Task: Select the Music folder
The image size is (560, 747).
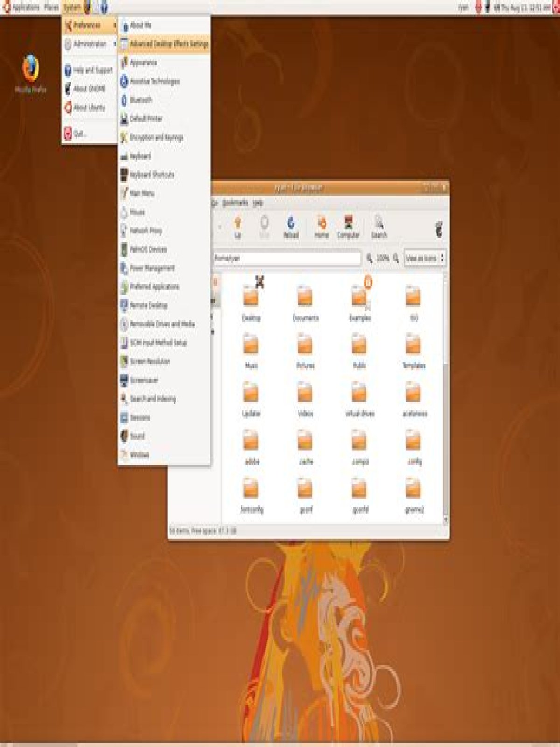Action: point(251,350)
